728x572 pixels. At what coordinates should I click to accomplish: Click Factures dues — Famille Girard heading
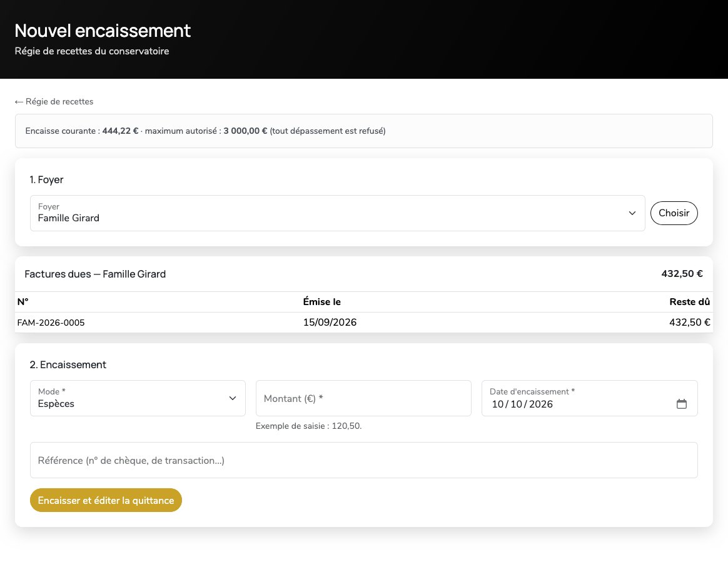[95, 274]
